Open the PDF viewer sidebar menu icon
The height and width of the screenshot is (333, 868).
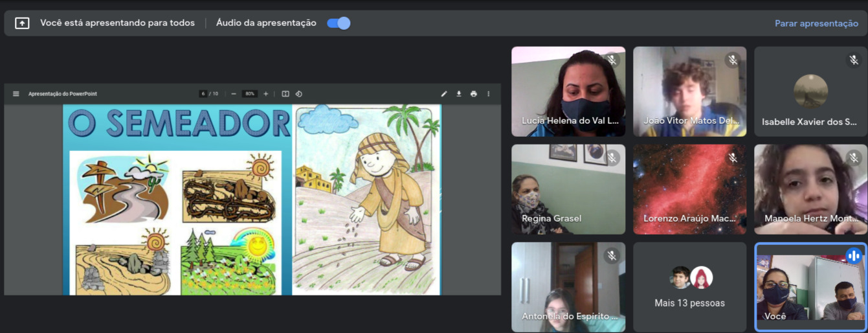16,94
